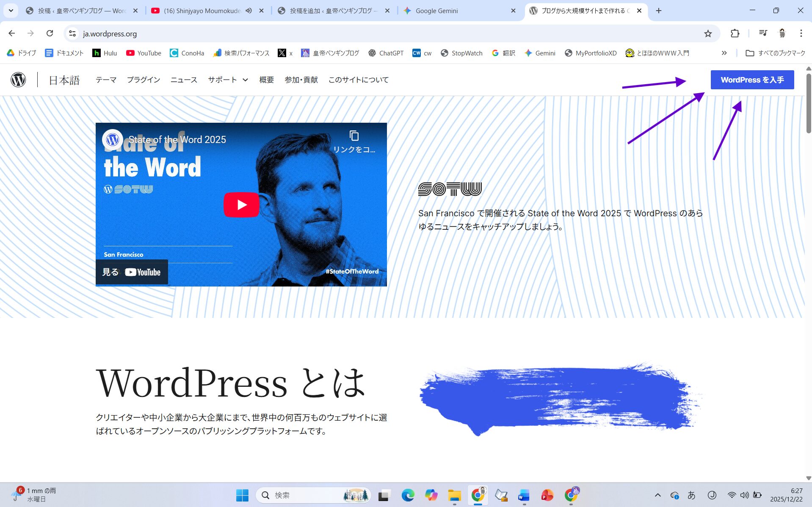Image resolution: width=812 pixels, height=507 pixels.
Task: Click the page vertical scrollbar thumb
Action: (x=808, y=104)
